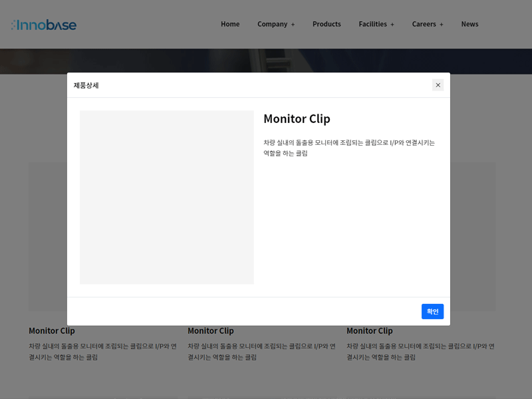The width and height of the screenshot is (532, 399).
Task: Expand the plus sign beside Careers
Action: 442,25
